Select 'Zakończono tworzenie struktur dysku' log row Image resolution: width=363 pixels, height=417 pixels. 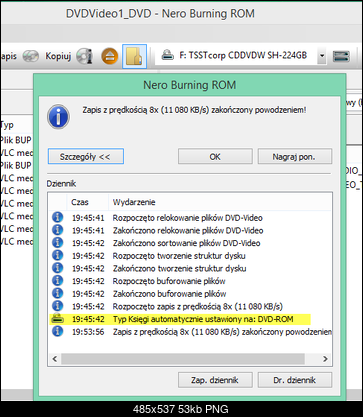click(190, 268)
